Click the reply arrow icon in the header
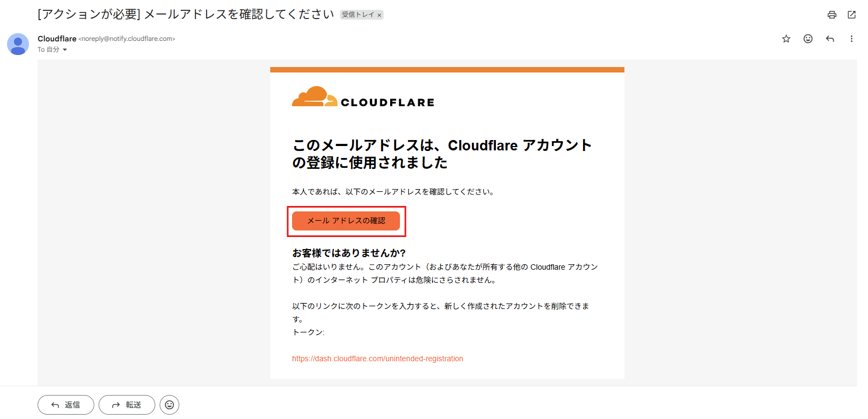 pyautogui.click(x=830, y=39)
